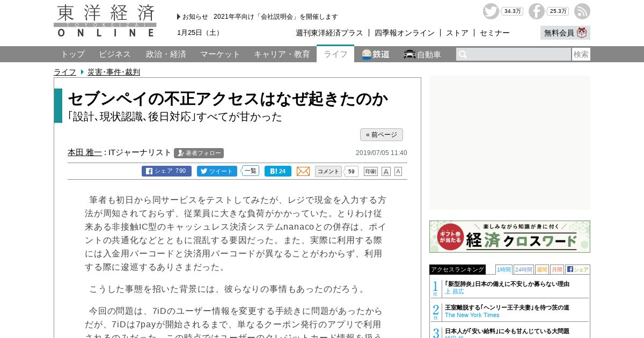Viewport: 644px width, 338px height.
Task: Open the セミナー seminar link
Action: (x=495, y=33)
